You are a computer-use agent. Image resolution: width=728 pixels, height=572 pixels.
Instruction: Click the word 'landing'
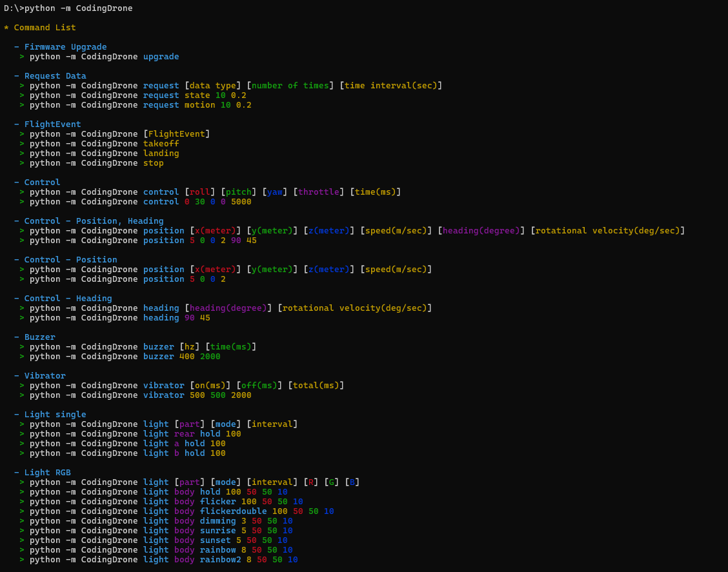[161, 153]
